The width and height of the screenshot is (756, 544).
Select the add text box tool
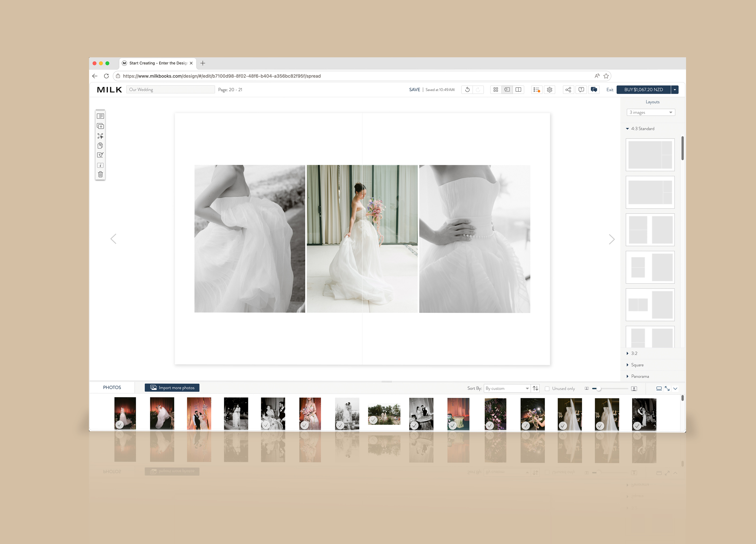click(x=100, y=116)
